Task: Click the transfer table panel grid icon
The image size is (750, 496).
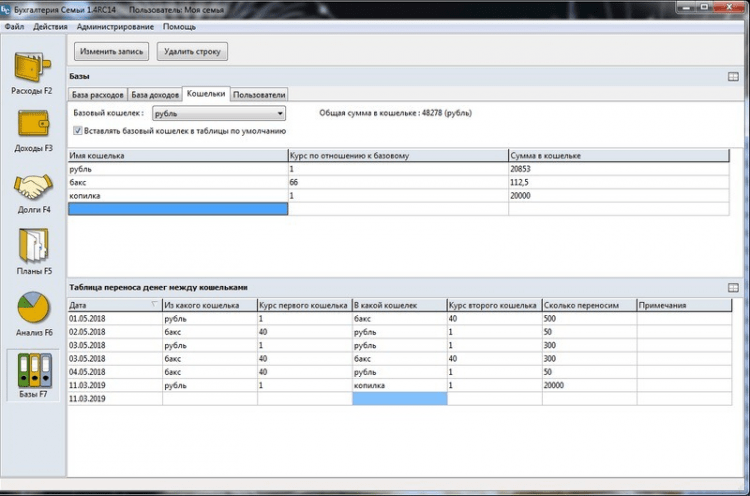Action: [733, 287]
